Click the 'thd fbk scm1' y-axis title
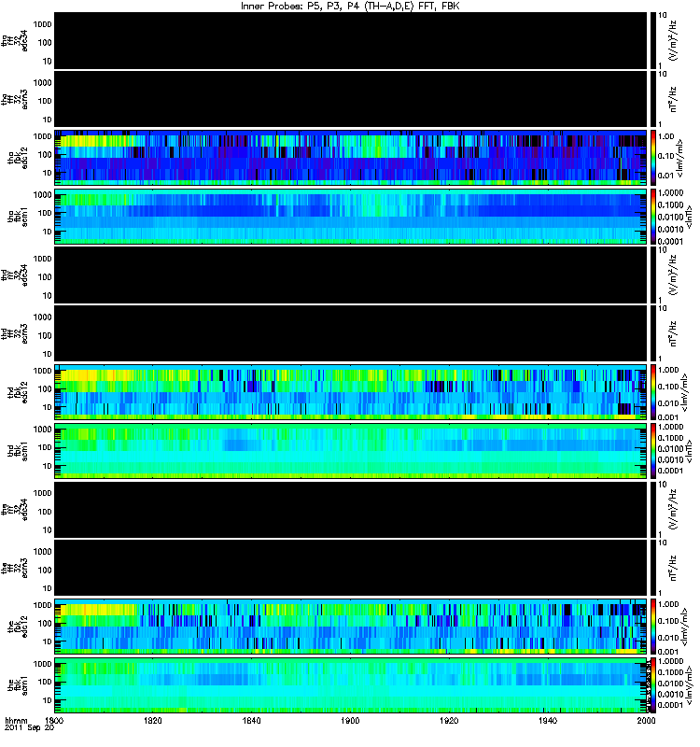The height and width of the screenshot is (747, 700). coord(18,451)
